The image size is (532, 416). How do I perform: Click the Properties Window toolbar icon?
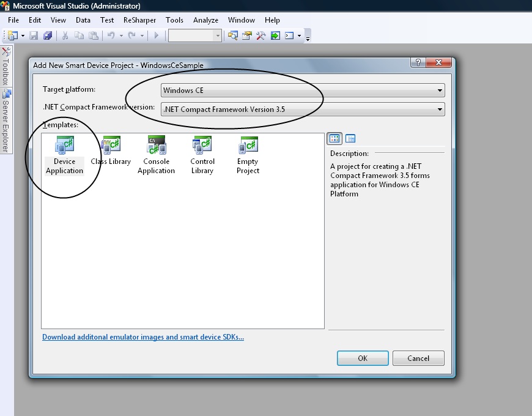[246, 35]
